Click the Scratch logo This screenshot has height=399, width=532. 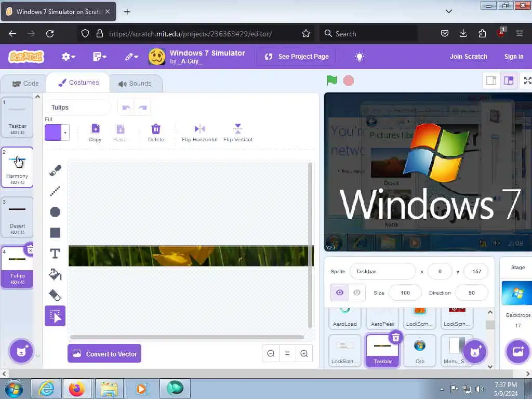[26, 57]
